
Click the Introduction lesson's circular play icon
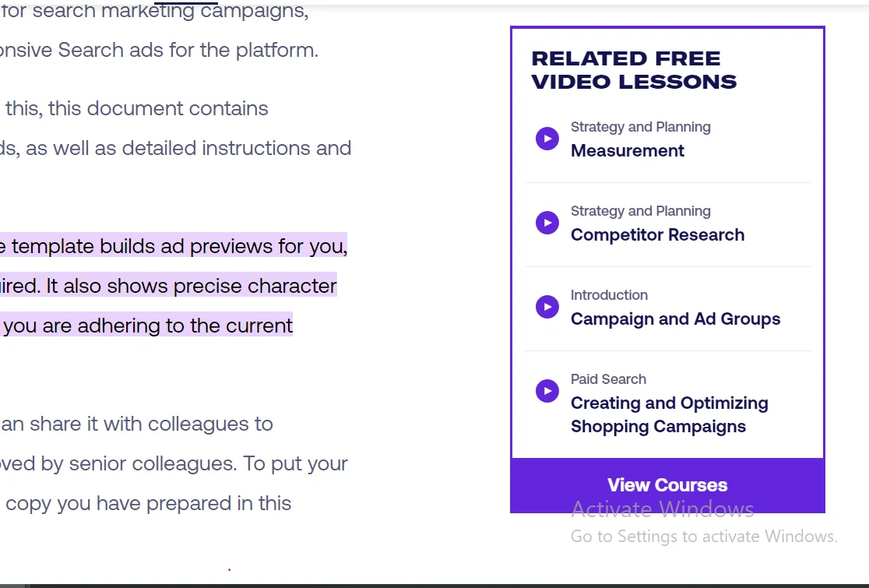coord(547,306)
